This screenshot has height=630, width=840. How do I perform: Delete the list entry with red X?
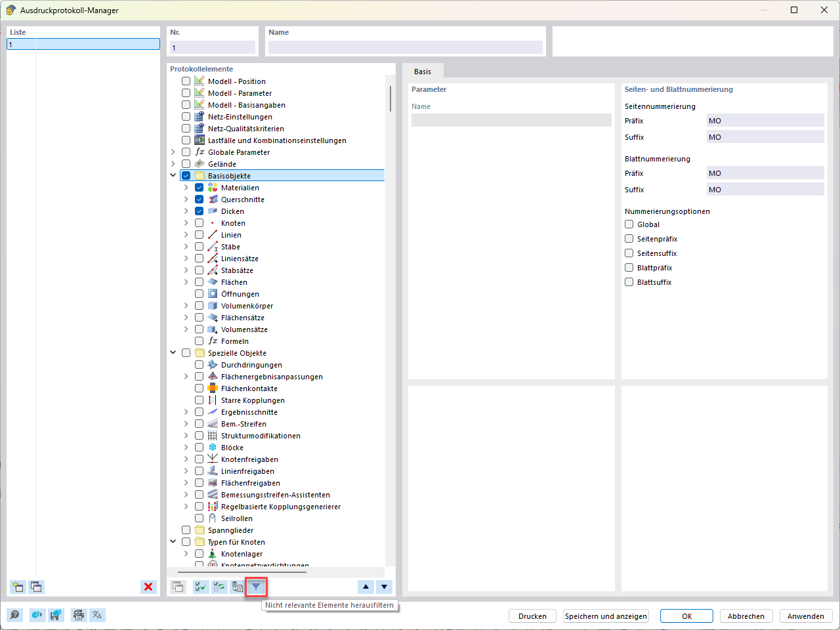148,587
